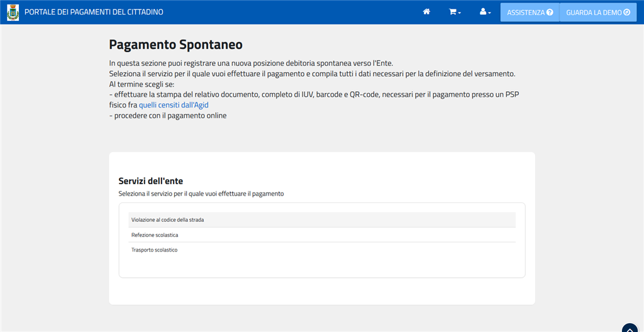The width and height of the screenshot is (644, 332).
Task: Open the 'quelli censiti dall'Agid' link
Action: coord(174,105)
